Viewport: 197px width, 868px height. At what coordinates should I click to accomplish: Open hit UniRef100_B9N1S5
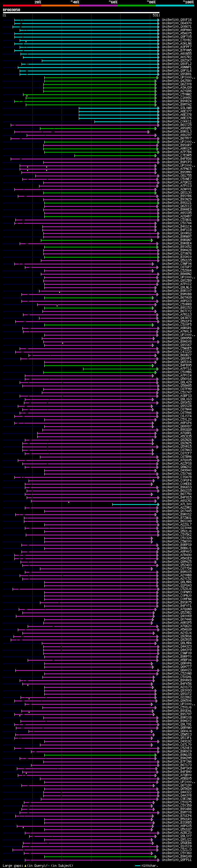(177, 755)
